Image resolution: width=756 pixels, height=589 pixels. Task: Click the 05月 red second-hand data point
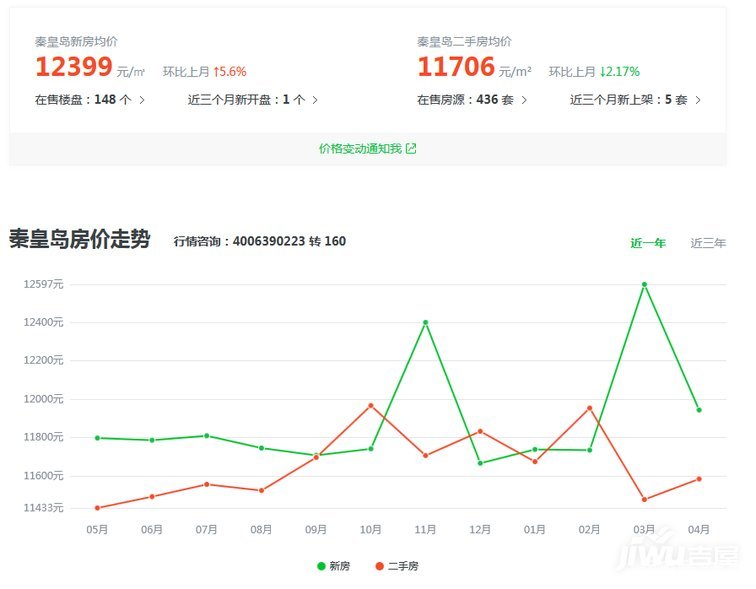[x=97, y=508]
